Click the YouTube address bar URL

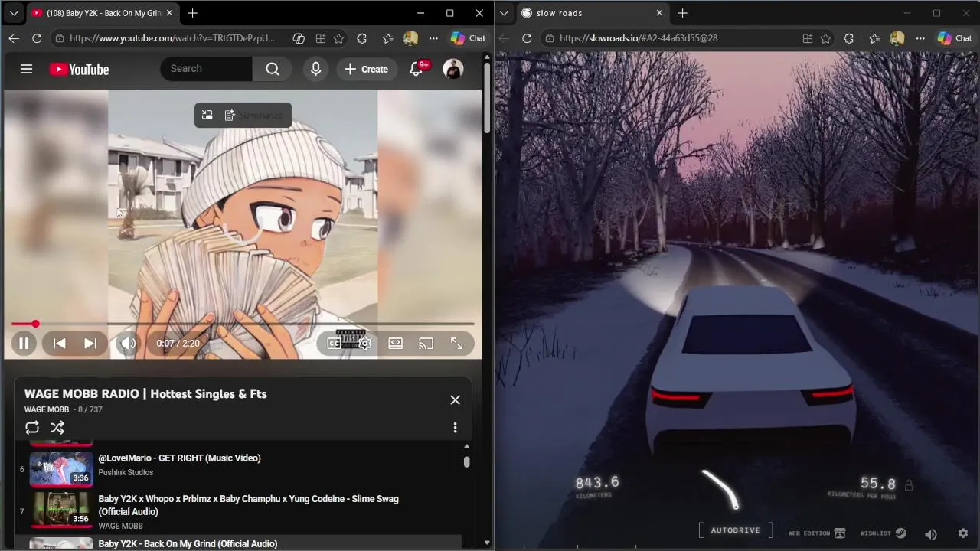(171, 38)
